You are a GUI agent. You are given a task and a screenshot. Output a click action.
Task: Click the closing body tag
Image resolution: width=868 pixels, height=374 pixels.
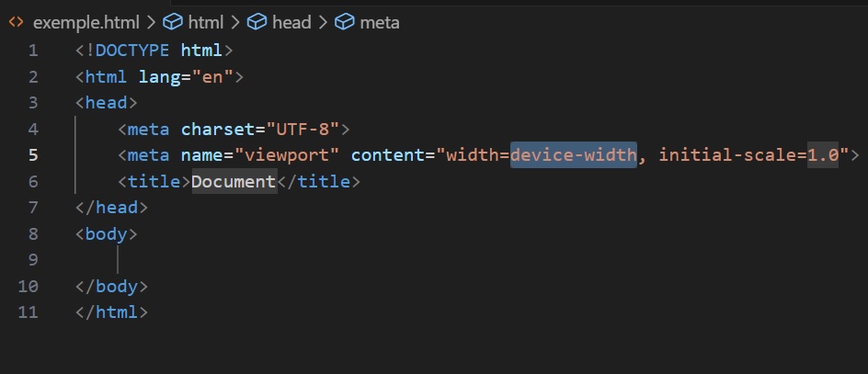[x=111, y=287]
